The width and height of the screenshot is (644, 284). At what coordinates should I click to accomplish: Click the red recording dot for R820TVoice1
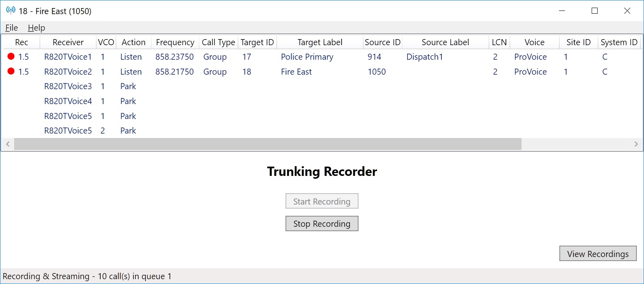click(x=11, y=56)
